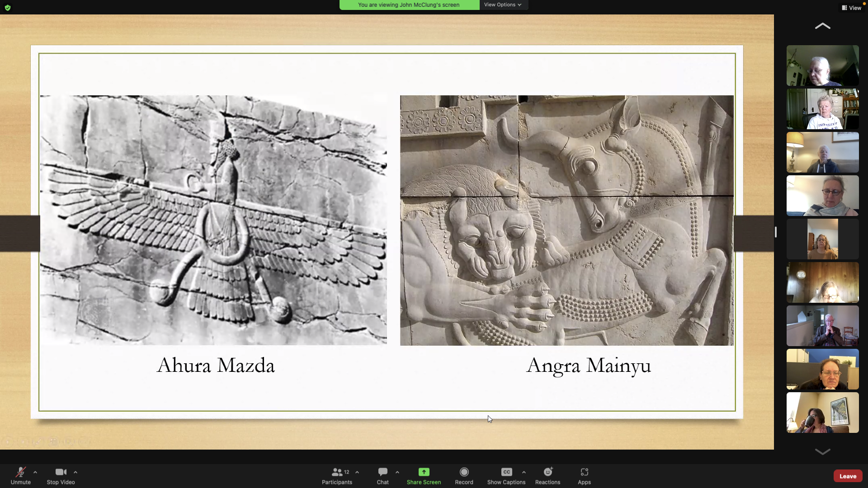Open the Reactions menu
The height and width of the screenshot is (488, 868).
pos(547,476)
